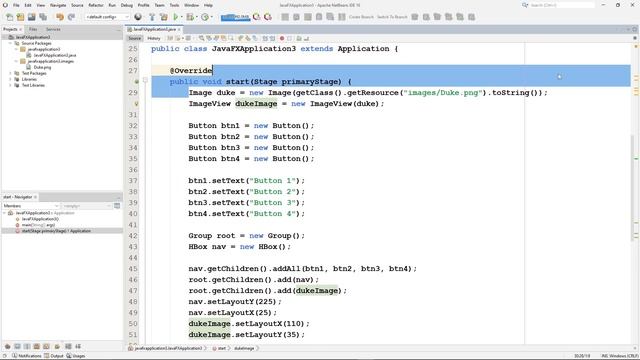
Task: Open the Debug menu
Action: [x=127, y=5]
